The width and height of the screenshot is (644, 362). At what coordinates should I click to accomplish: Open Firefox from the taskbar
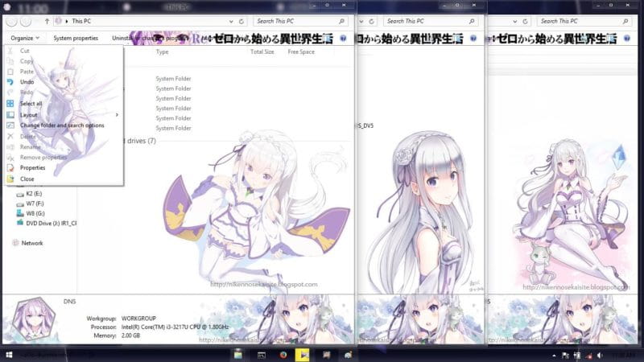point(283,355)
